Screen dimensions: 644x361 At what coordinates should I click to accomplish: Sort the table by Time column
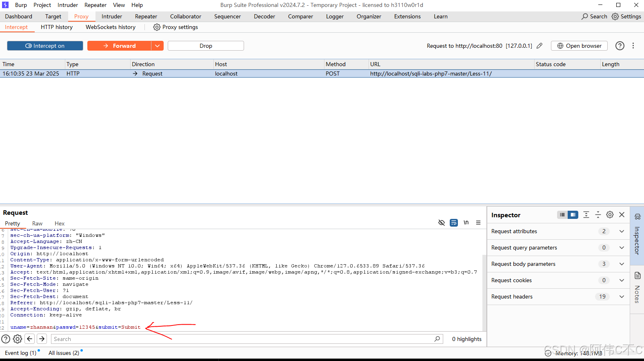pos(32,64)
